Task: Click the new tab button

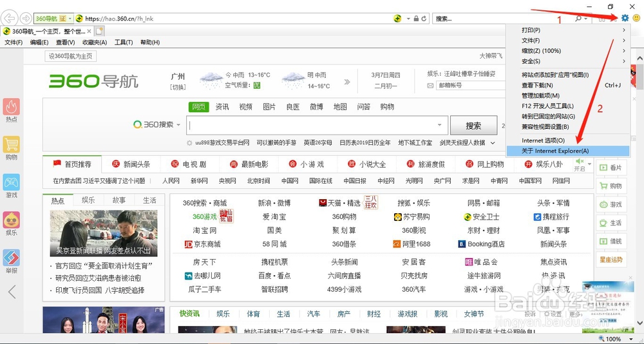Action: [x=100, y=31]
